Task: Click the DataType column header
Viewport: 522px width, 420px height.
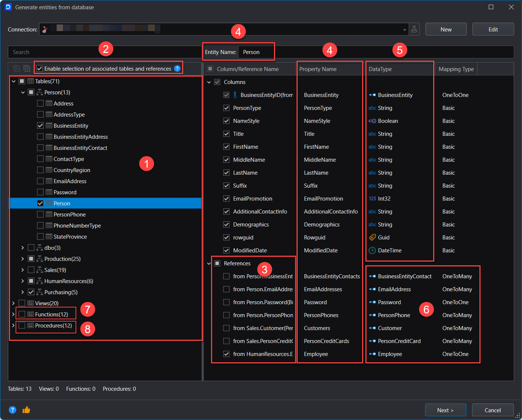Action: (399, 69)
